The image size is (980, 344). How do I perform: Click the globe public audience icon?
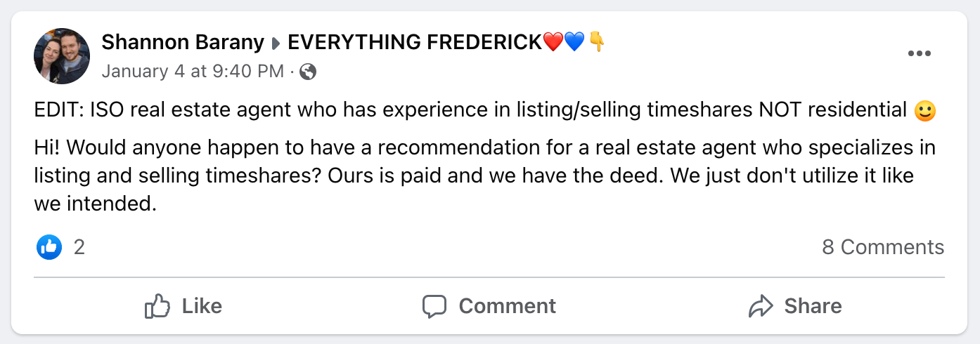(x=308, y=72)
